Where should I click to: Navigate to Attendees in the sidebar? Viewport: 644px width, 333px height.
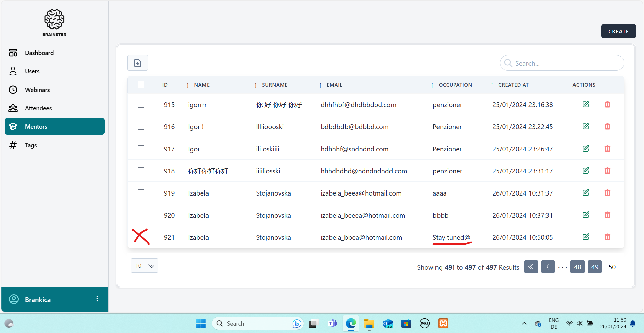pyautogui.click(x=38, y=108)
